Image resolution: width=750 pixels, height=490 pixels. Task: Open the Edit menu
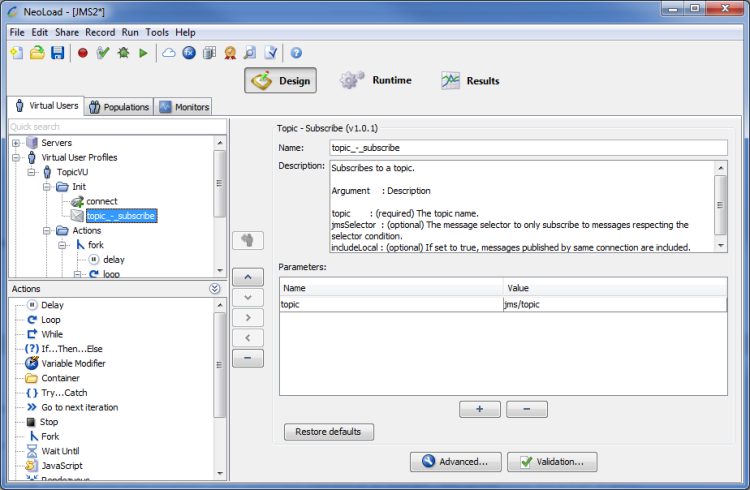click(x=40, y=33)
